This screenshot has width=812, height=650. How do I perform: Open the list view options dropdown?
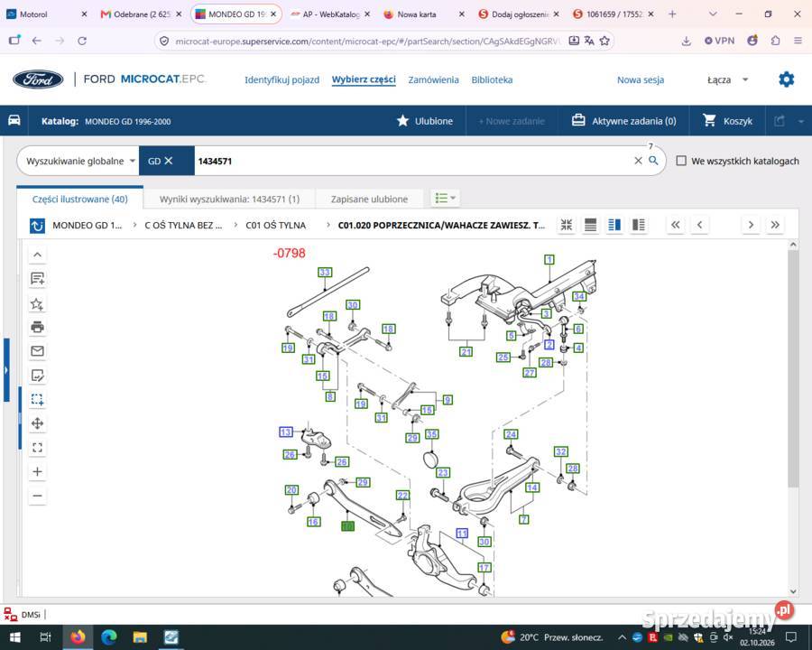pyautogui.click(x=446, y=198)
